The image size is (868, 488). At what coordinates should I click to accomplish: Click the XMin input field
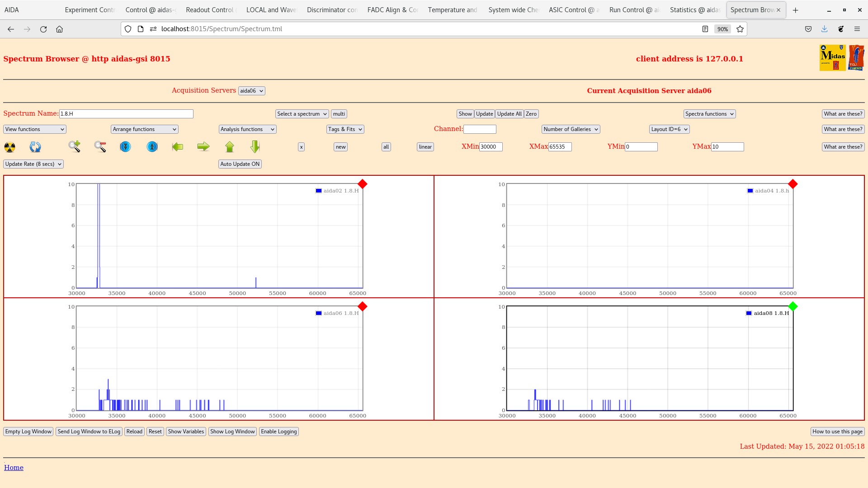pyautogui.click(x=491, y=147)
